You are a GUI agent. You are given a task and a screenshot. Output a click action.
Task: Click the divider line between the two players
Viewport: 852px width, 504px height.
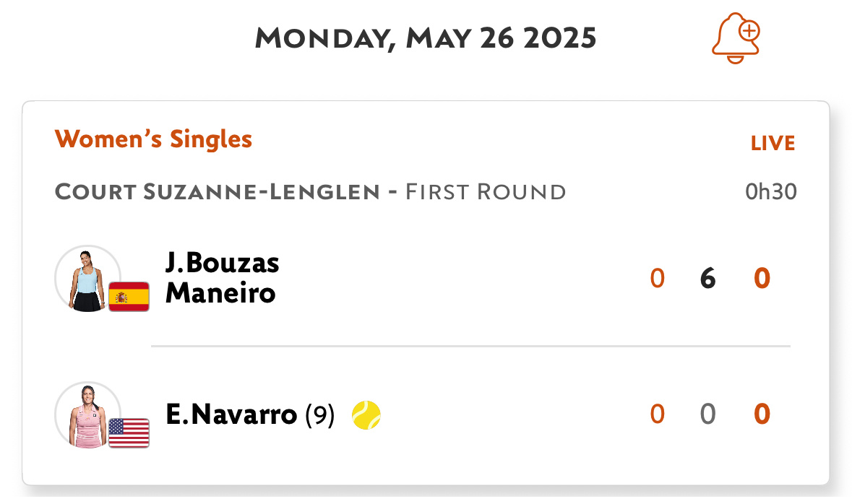click(470, 347)
